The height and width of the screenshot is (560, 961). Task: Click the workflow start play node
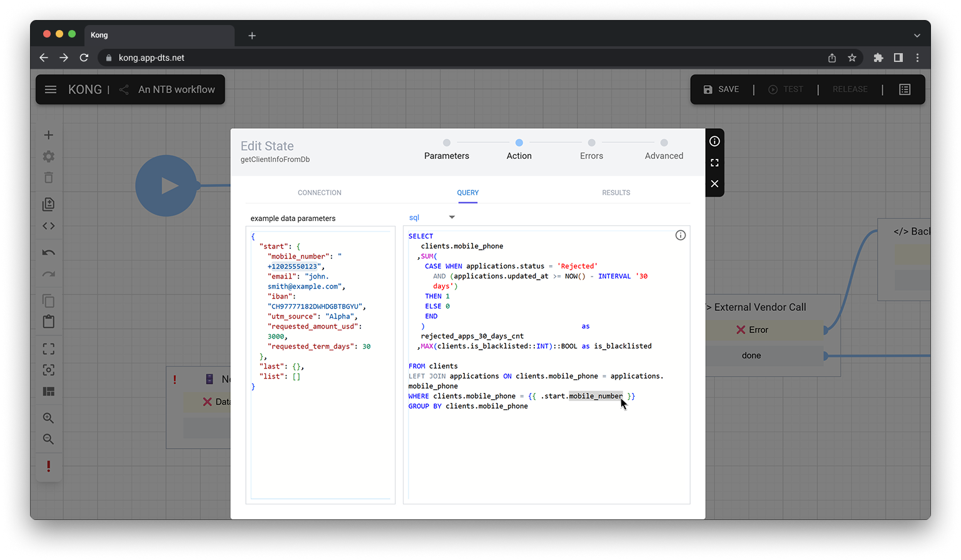tap(166, 186)
